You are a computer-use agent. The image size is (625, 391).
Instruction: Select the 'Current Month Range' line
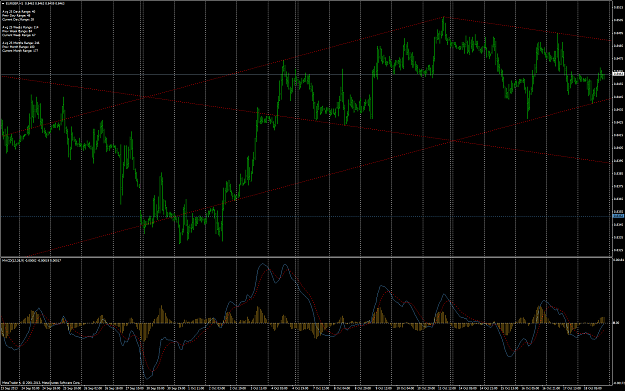click(20, 51)
